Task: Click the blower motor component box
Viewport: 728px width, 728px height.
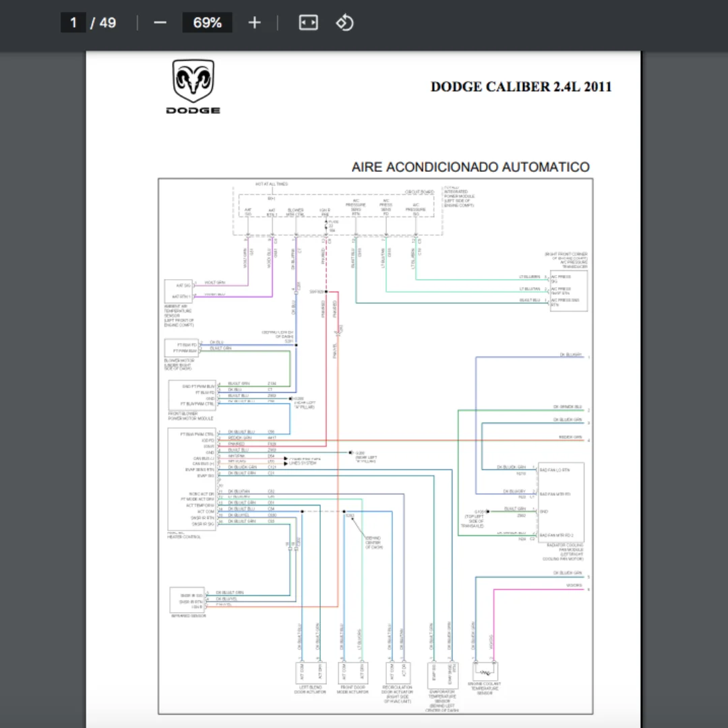Action: (x=181, y=348)
